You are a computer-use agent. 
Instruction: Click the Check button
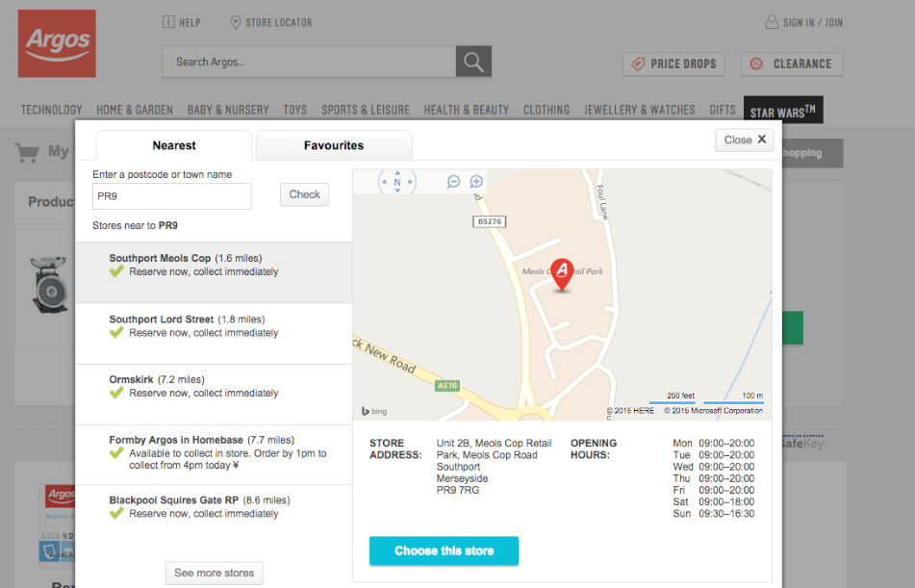coord(305,194)
